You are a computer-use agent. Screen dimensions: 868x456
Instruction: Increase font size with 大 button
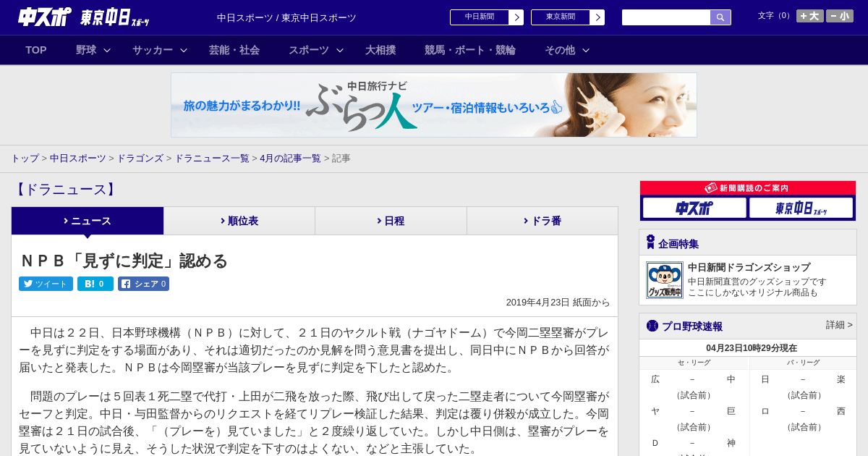[x=810, y=16]
